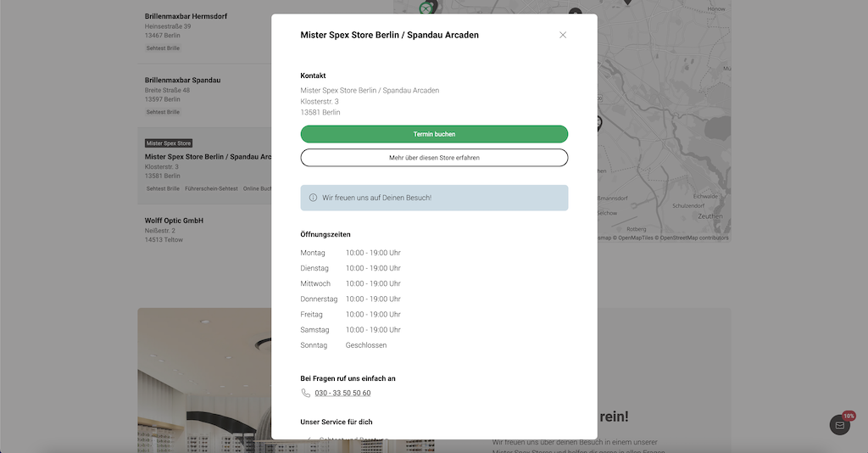The width and height of the screenshot is (868, 453).
Task: Open the OpenStreetMap contributors attribution link
Action: click(x=694, y=238)
